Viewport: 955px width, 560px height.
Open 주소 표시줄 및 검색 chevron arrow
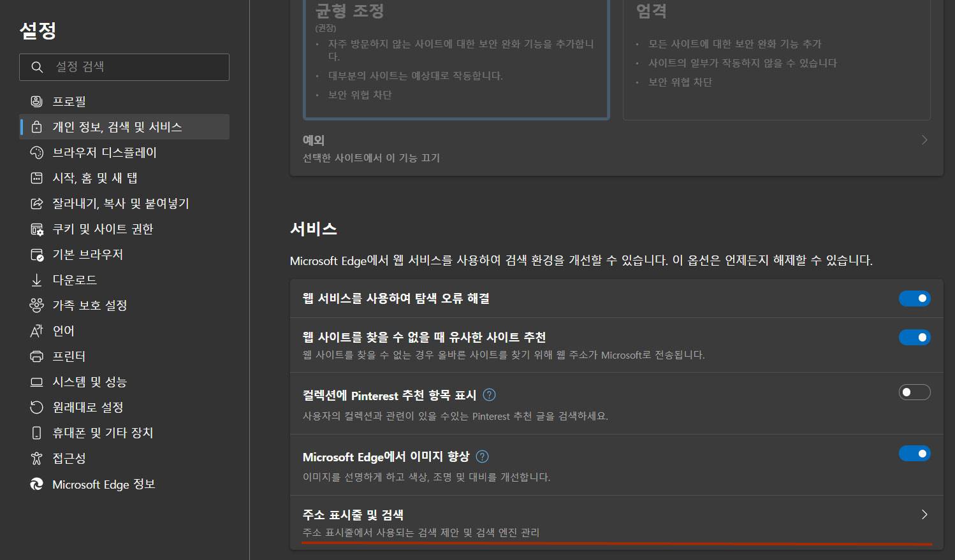pyautogui.click(x=924, y=514)
